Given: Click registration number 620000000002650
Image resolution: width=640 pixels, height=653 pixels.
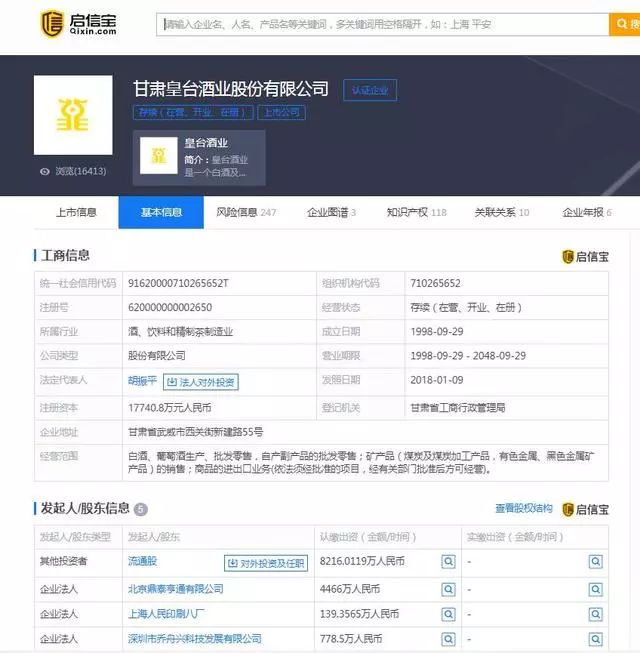Looking at the screenshot, I should tap(170, 308).
